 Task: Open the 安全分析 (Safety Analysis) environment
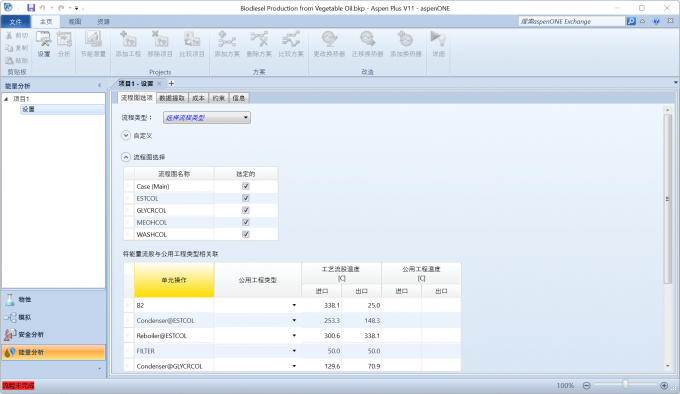pos(53,335)
